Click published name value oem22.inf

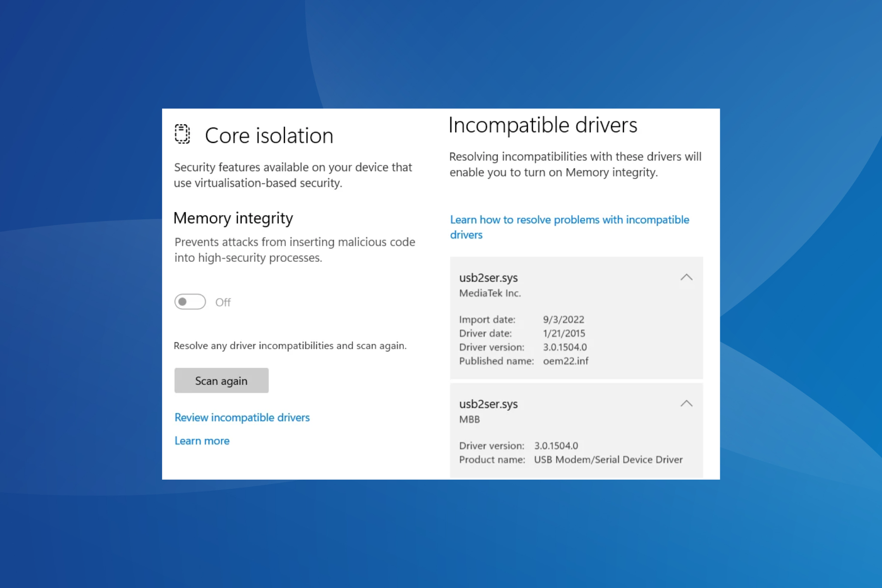[566, 361]
